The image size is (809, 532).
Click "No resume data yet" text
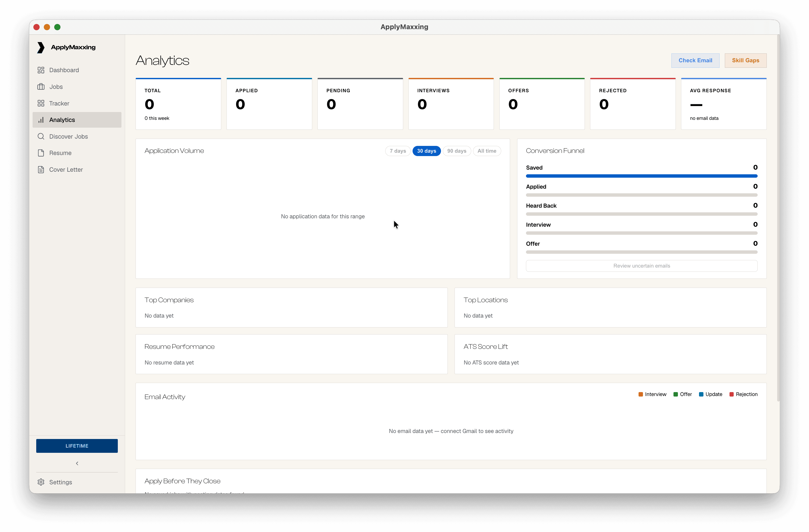coord(169,362)
